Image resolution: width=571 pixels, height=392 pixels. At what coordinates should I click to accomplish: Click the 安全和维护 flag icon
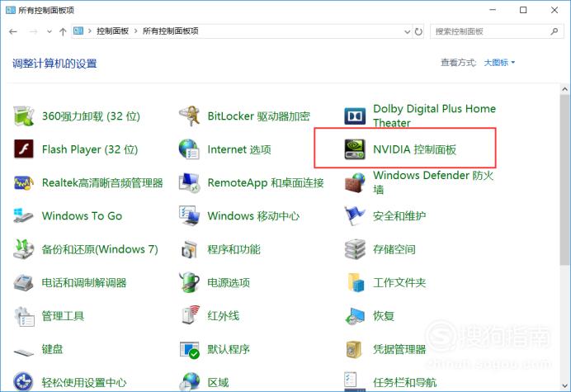355,215
